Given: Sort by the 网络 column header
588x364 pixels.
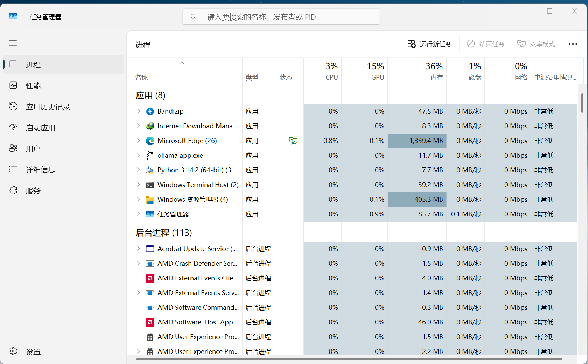Looking at the screenshot, I should [x=508, y=71].
